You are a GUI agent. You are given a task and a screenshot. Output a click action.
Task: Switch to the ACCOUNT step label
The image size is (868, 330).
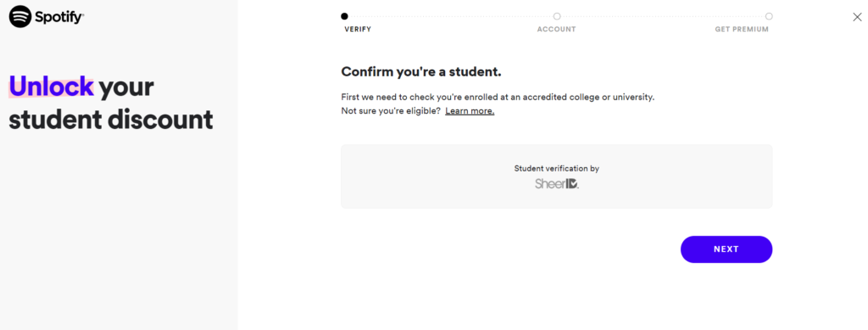(x=556, y=30)
